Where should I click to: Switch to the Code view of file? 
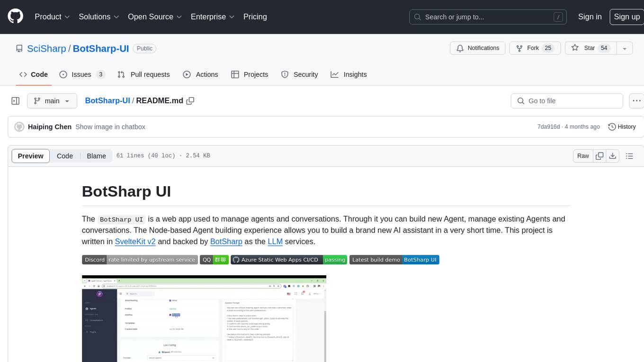coord(65,156)
